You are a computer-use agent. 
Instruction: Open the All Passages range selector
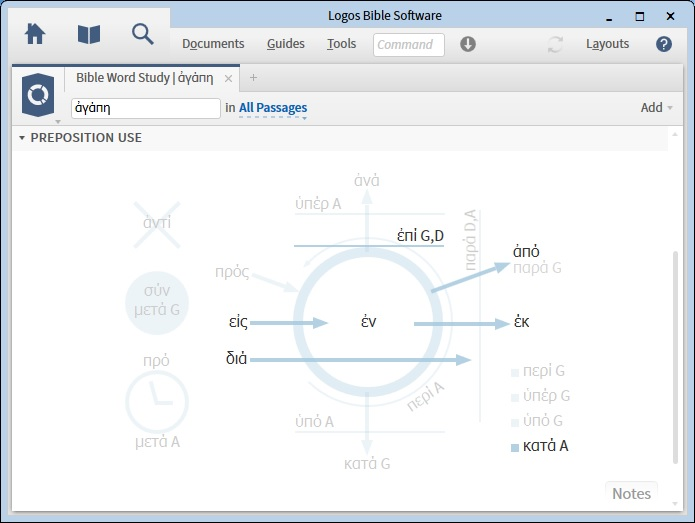[x=273, y=108]
